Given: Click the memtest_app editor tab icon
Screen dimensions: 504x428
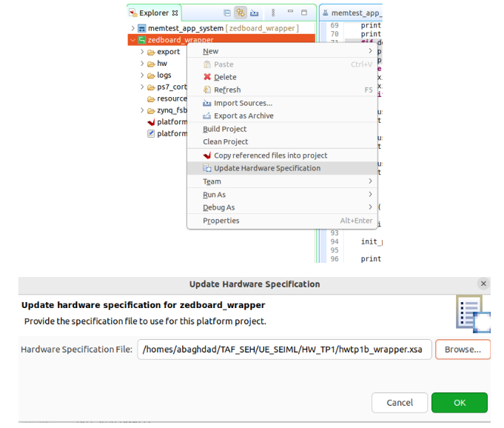Looking at the screenshot, I should pos(326,13).
